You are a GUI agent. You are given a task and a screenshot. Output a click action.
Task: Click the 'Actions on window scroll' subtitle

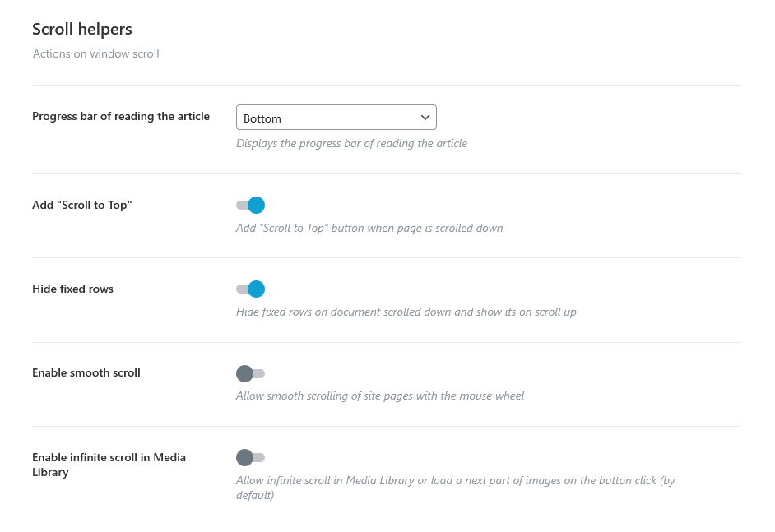click(x=96, y=53)
